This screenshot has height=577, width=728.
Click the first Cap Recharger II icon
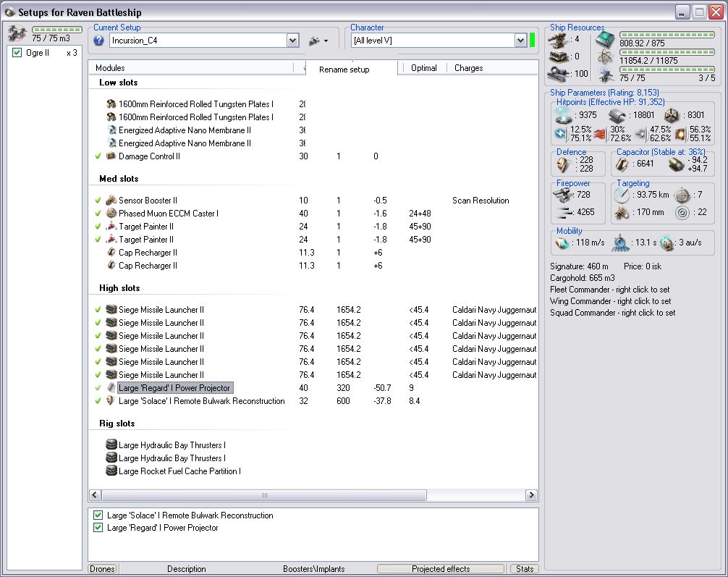[111, 252]
